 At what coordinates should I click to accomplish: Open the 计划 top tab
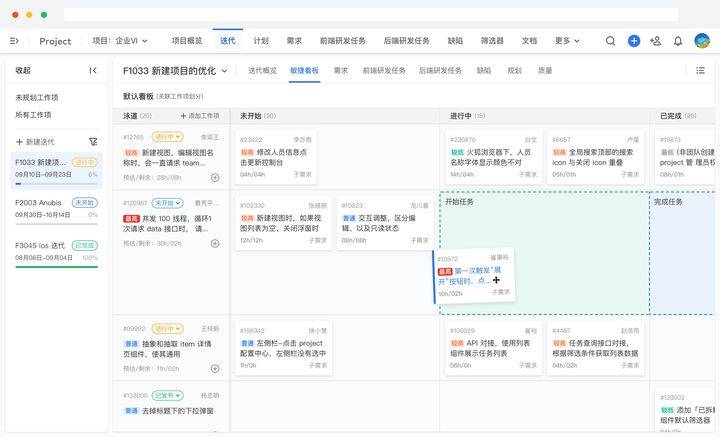(261, 41)
